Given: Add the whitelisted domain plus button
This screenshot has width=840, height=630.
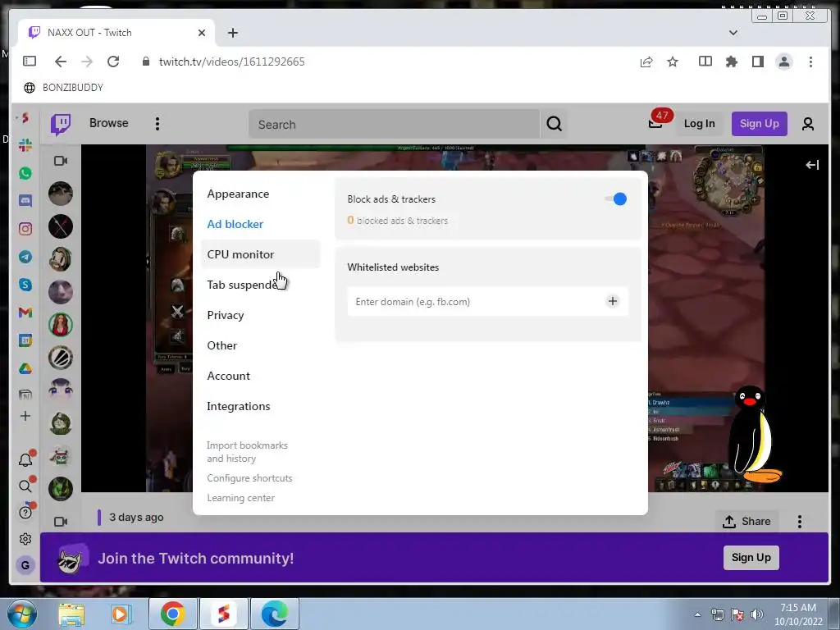Looking at the screenshot, I should coord(612,301).
